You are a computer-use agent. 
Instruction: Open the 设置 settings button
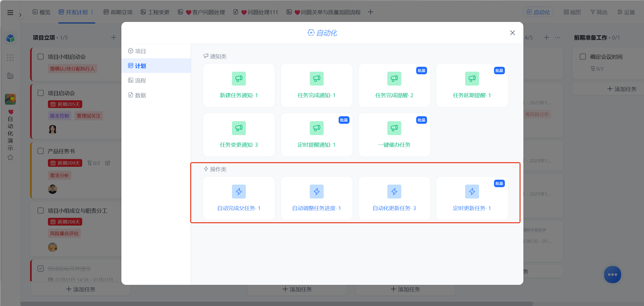(x=626, y=12)
